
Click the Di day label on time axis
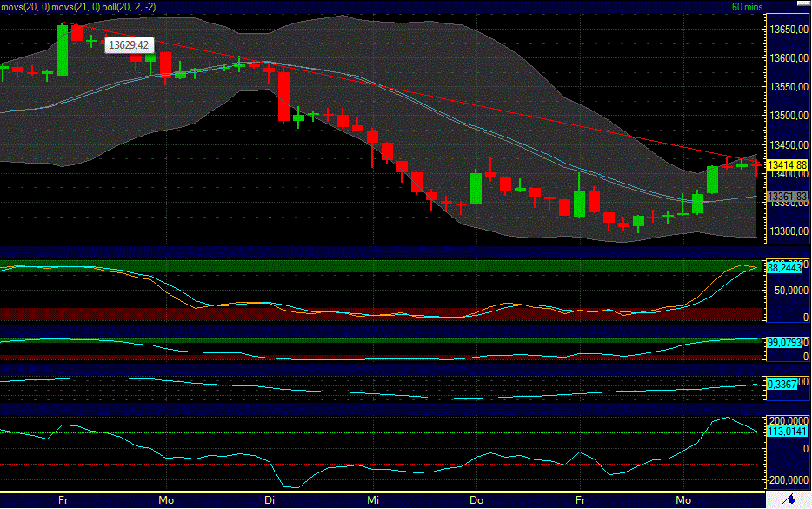tap(270, 500)
